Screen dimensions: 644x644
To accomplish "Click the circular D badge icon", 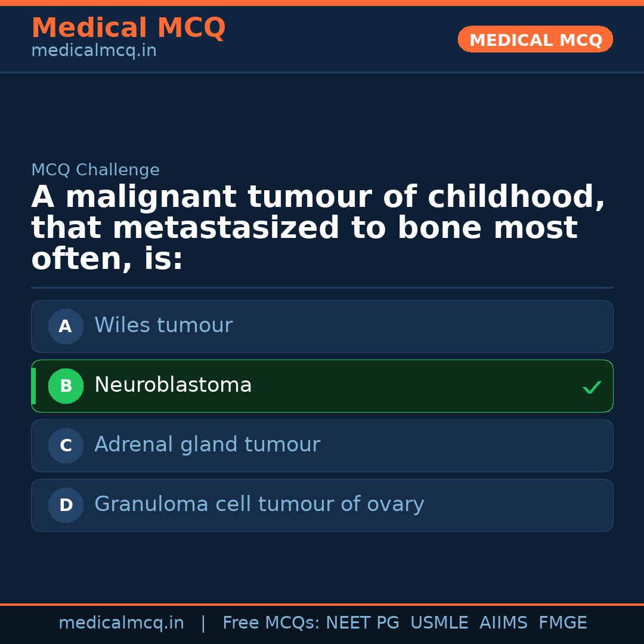I will (66, 505).
